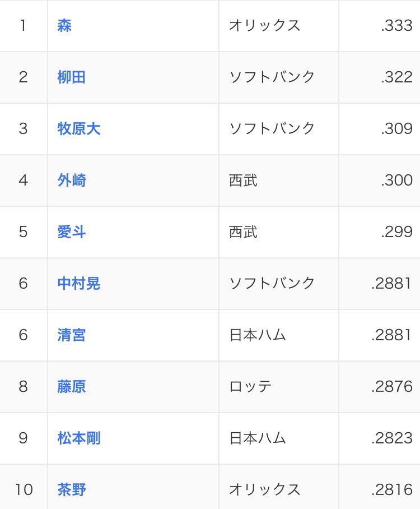This screenshot has width=420, height=509.
Task: Click 日本ハム in the 清宮 row
Action: 258,335
